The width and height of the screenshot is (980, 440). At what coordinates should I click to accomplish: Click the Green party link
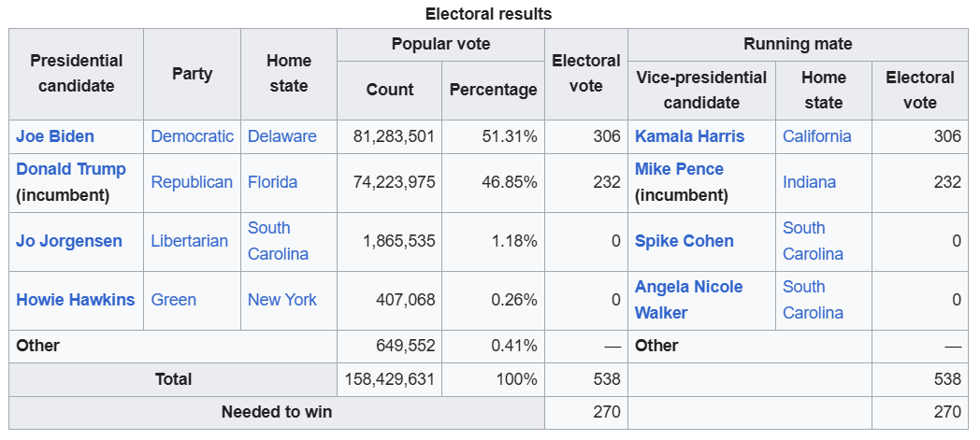click(174, 300)
